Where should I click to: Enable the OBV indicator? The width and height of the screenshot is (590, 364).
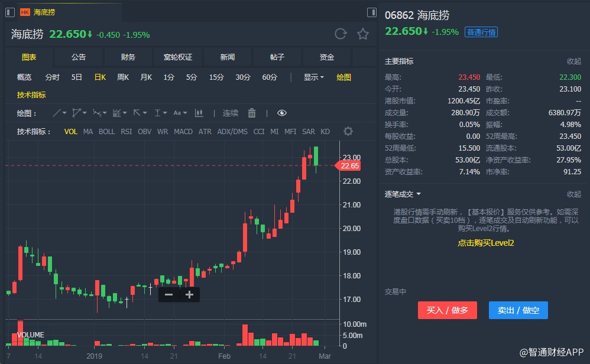144,132
